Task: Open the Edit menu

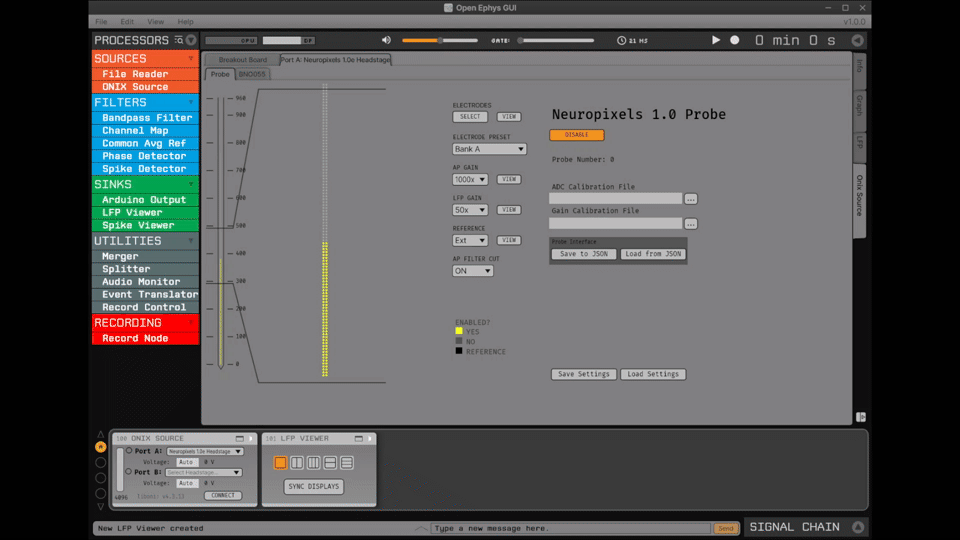Action: pos(127,21)
